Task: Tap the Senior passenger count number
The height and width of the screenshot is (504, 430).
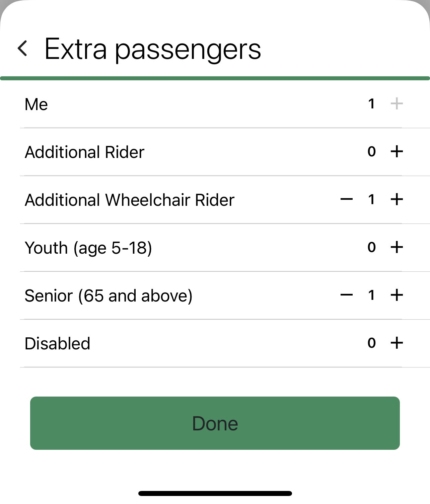Action: click(371, 295)
